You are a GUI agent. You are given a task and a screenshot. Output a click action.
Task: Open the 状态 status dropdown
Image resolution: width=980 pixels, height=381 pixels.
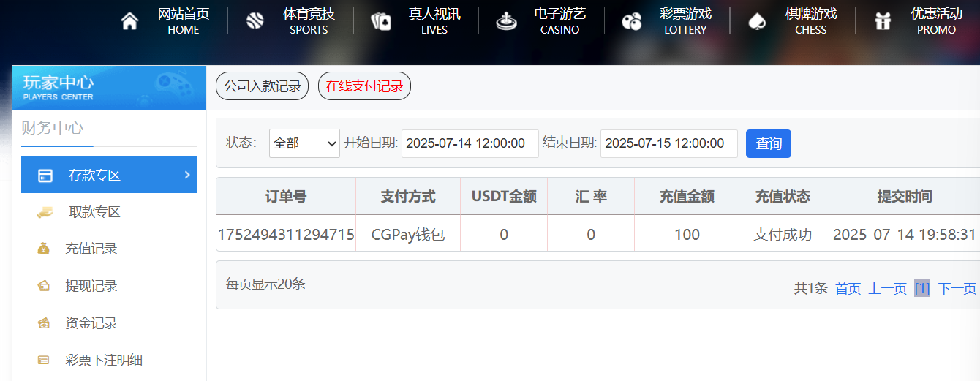coord(304,143)
